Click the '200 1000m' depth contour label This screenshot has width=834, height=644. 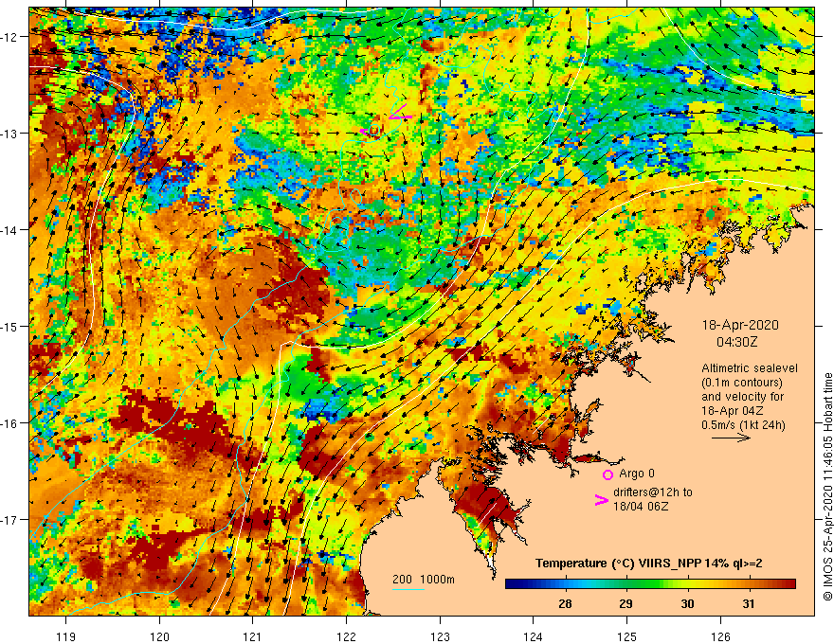(424, 580)
